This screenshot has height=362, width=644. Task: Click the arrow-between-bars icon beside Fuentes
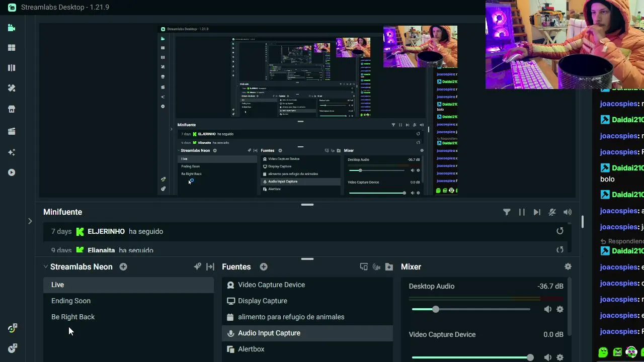[210, 266]
